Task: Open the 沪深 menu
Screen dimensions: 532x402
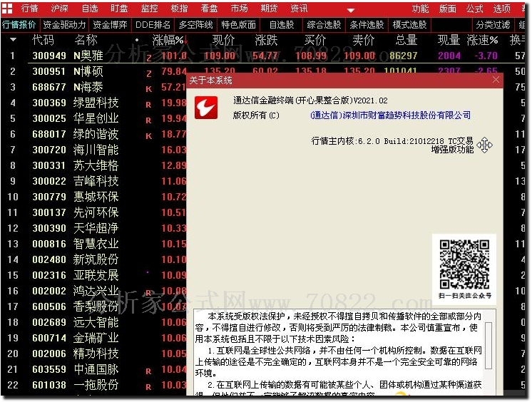Action: pyautogui.click(x=59, y=9)
